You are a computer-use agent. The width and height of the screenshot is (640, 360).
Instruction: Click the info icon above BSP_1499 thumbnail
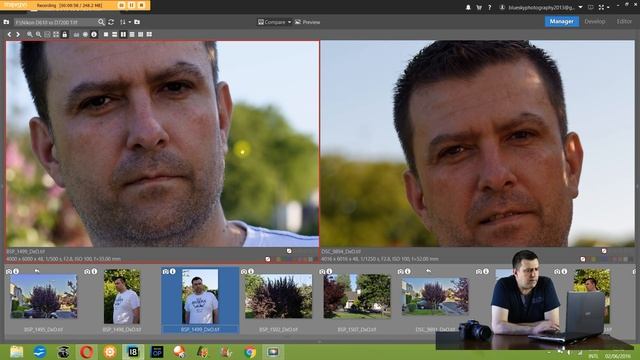tap(173, 271)
